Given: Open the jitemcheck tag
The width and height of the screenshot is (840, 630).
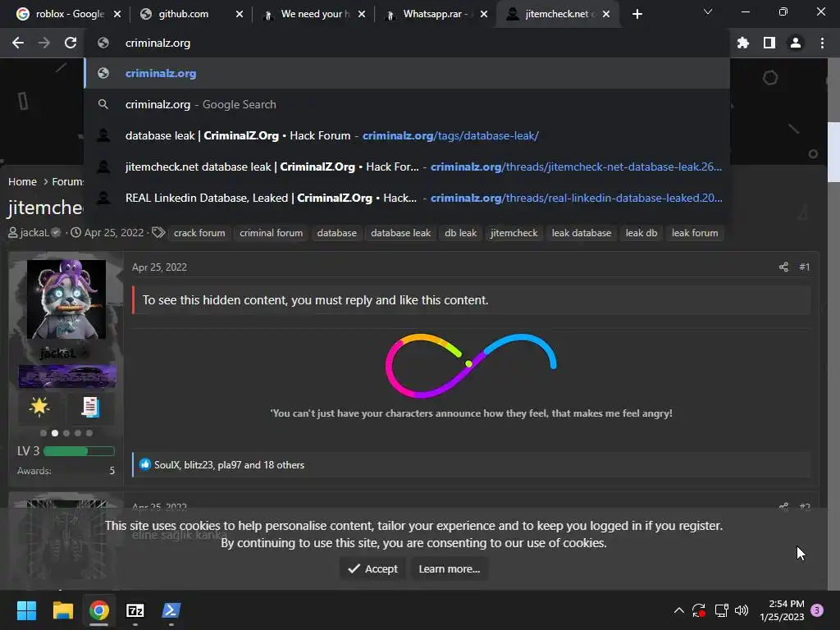Looking at the screenshot, I should [x=514, y=233].
